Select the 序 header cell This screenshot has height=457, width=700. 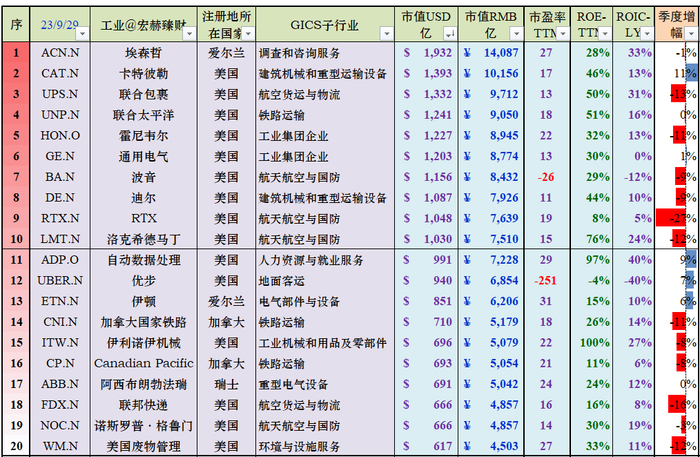click(16, 25)
